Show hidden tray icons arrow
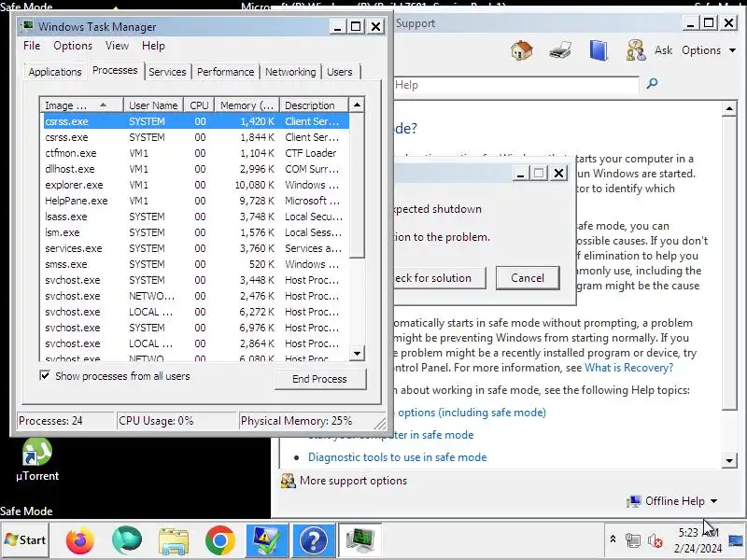The height and width of the screenshot is (560, 747). pos(613,540)
